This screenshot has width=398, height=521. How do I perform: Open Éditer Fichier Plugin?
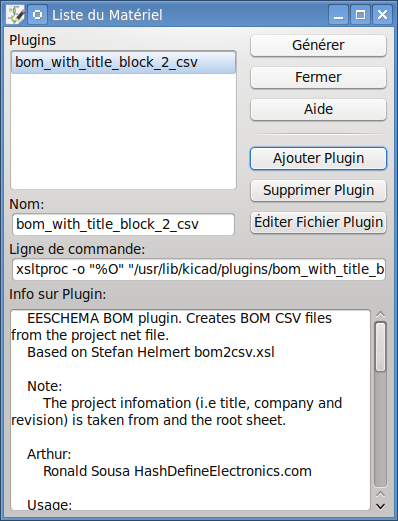[x=318, y=222]
